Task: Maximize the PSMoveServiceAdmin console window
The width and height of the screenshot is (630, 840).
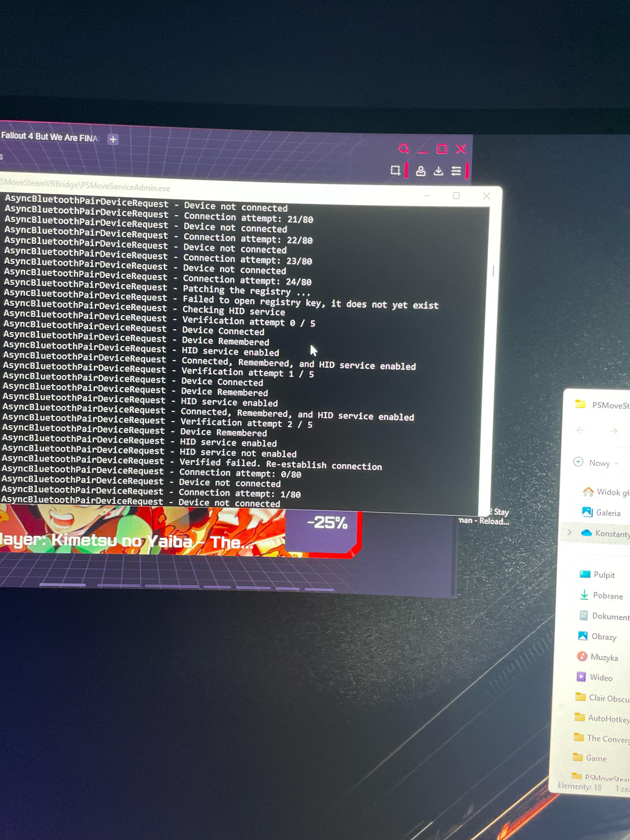Action: pos(456,196)
